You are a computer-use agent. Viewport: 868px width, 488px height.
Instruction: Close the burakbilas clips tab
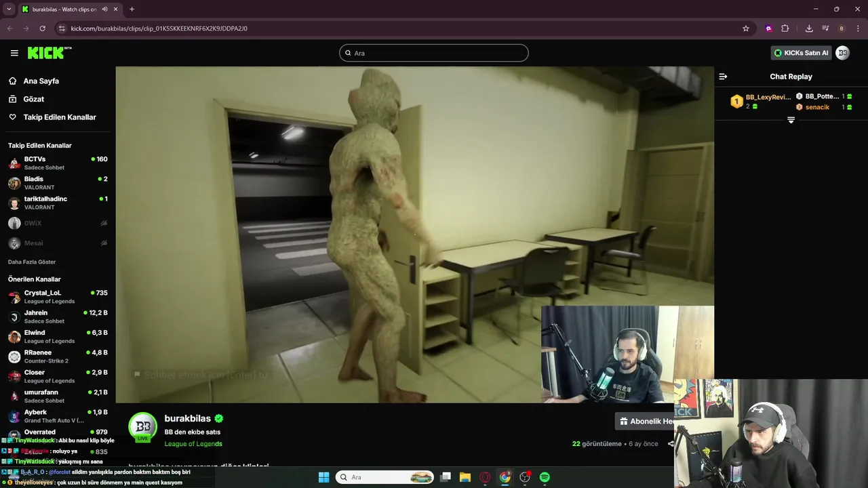pos(116,9)
